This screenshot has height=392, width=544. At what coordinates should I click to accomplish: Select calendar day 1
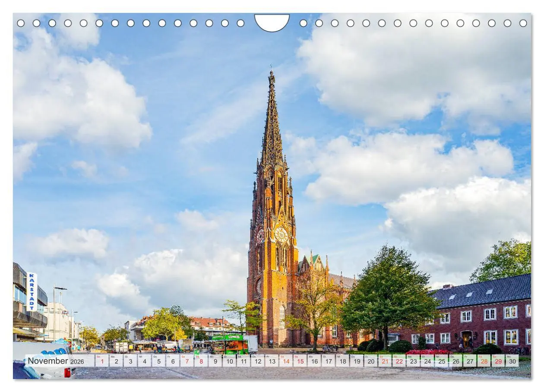click(x=102, y=361)
